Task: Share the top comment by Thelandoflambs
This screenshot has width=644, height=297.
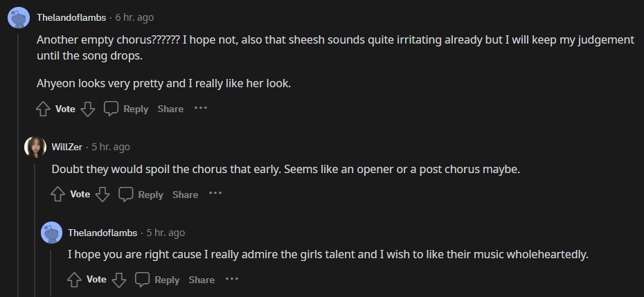Action: [x=170, y=109]
